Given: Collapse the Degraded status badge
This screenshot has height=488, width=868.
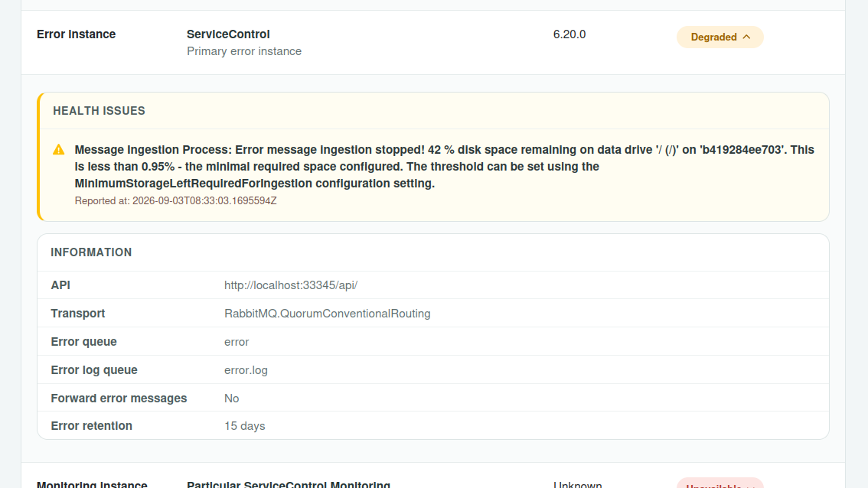Looking at the screenshot, I should (x=720, y=37).
